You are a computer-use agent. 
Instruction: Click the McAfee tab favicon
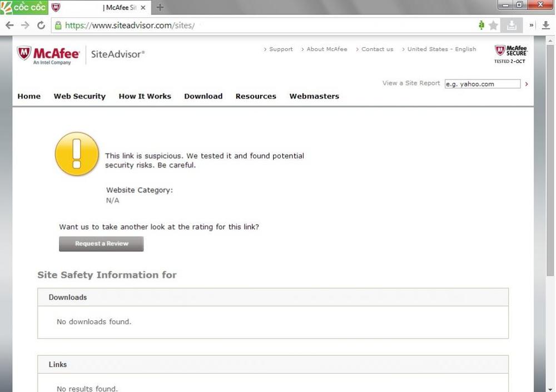coord(56,7)
